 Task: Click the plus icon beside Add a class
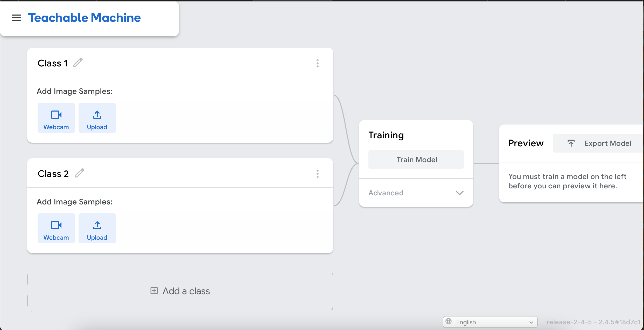click(x=154, y=291)
